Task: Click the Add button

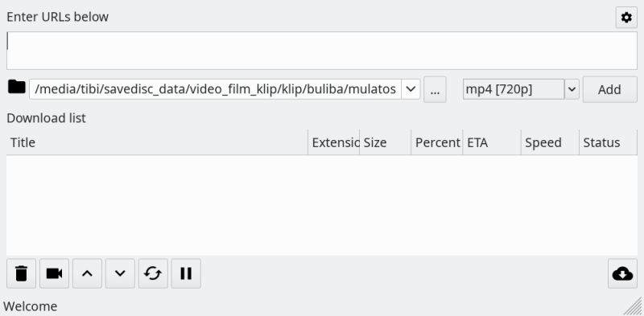Action: tap(609, 89)
